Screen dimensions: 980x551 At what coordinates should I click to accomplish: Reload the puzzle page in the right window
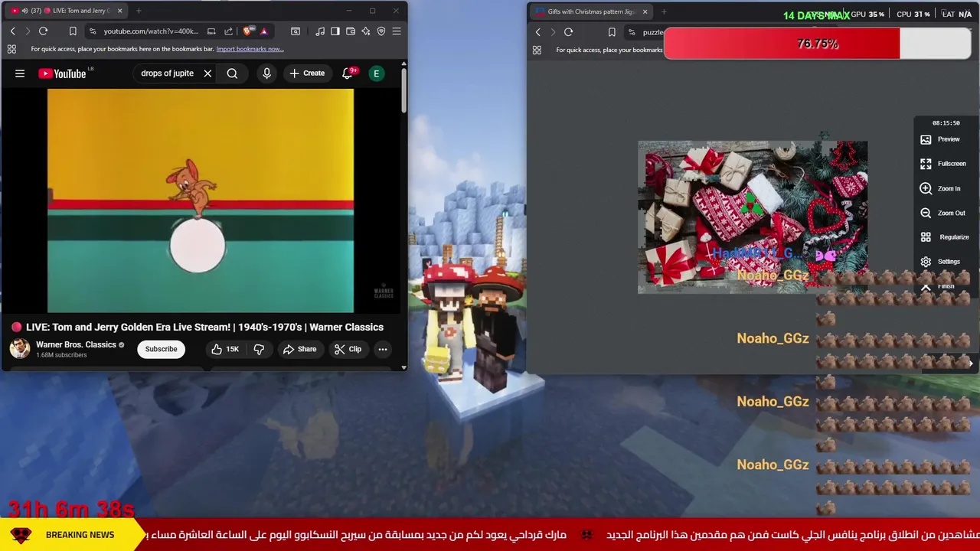point(568,32)
